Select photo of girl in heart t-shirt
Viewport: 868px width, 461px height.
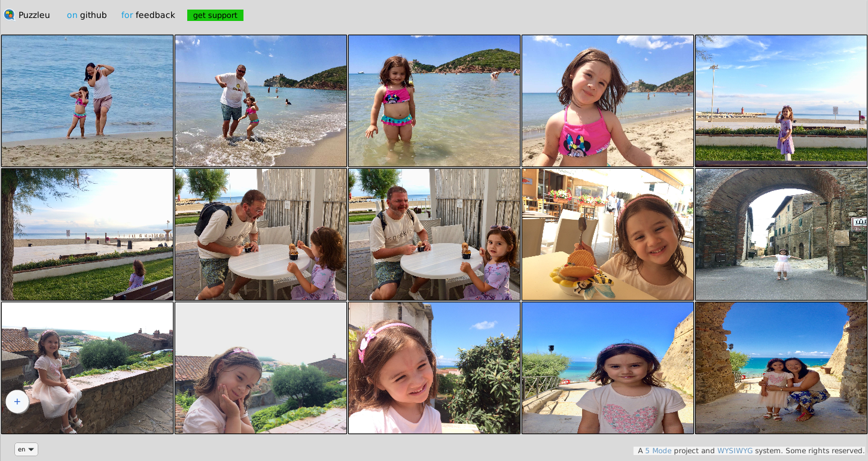(608, 368)
